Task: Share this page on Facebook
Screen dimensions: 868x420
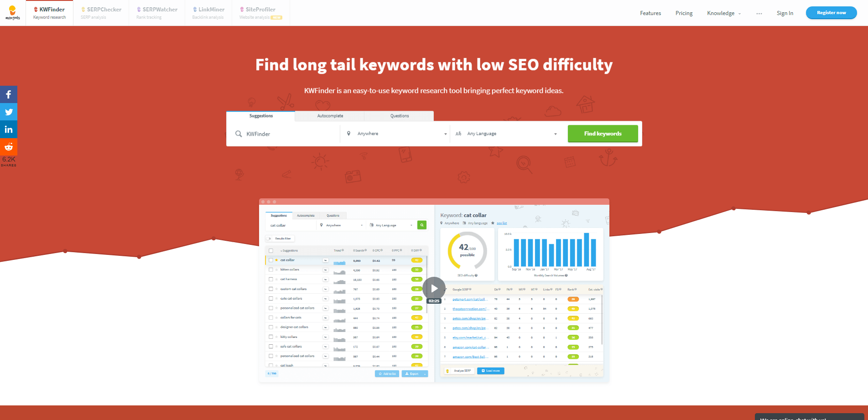Action: coord(9,94)
